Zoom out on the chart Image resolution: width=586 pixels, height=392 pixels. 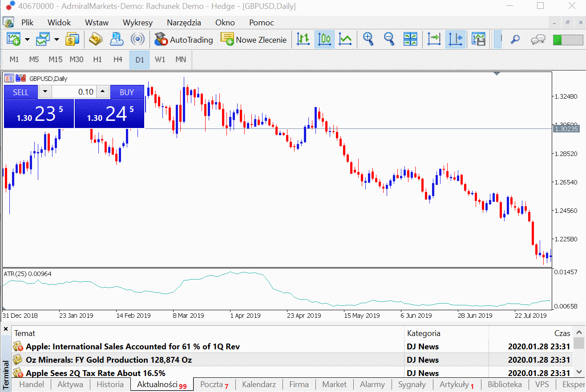click(389, 40)
